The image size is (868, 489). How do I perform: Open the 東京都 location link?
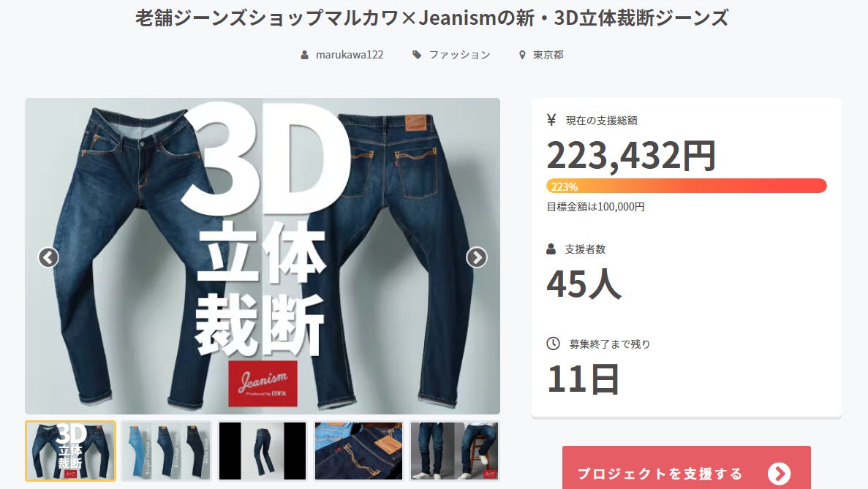(548, 55)
